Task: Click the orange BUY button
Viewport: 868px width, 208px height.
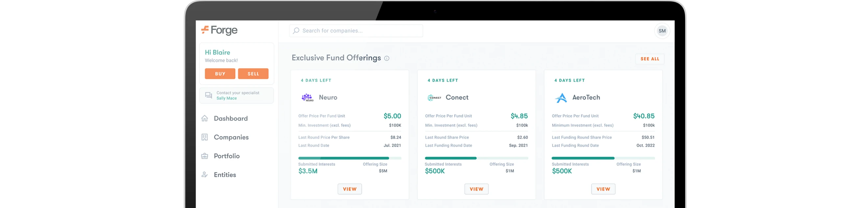Action: click(220, 74)
